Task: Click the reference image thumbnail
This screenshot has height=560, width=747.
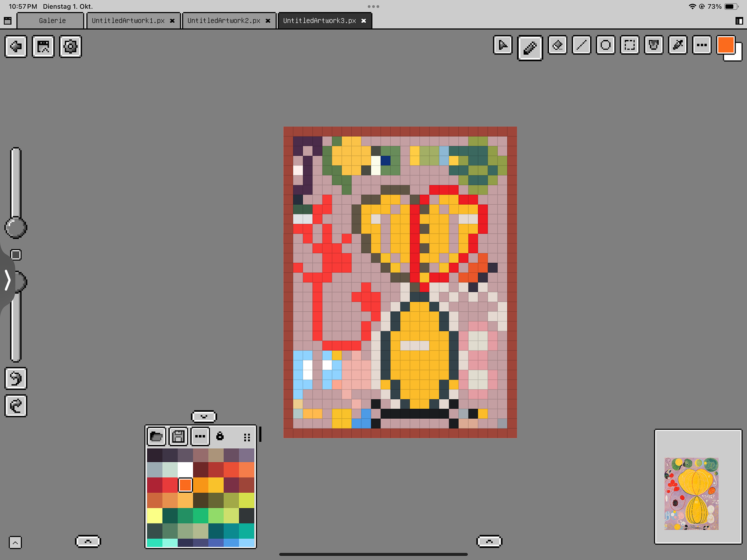Action: (x=691, y=493)
